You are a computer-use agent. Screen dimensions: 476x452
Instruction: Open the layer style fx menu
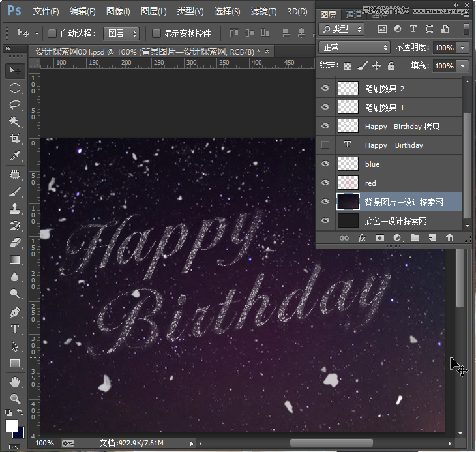(x=363, y=238)
